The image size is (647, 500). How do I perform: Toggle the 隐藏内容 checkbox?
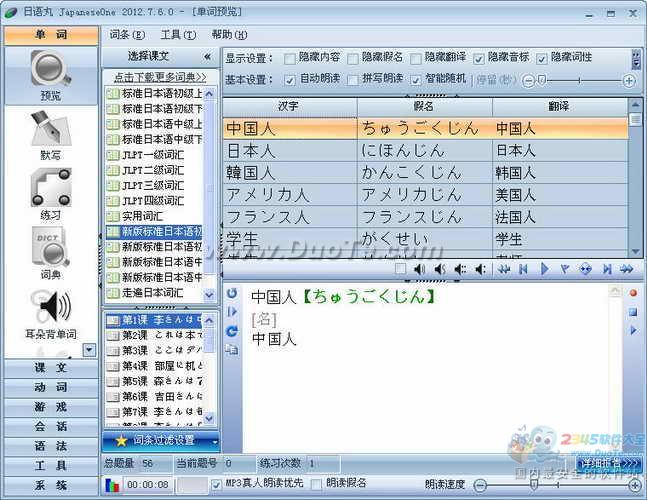point(290,59)
